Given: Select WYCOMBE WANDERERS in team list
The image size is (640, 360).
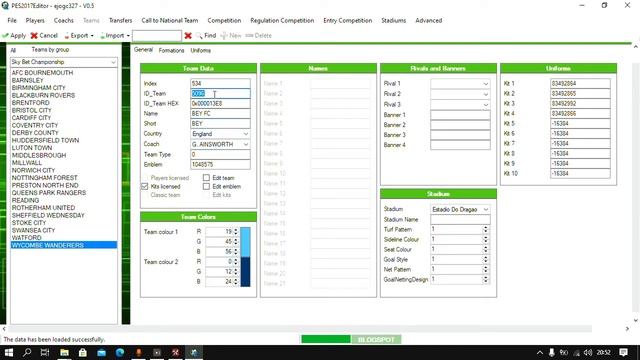Looking at the screenshot, I should point(64,245).
